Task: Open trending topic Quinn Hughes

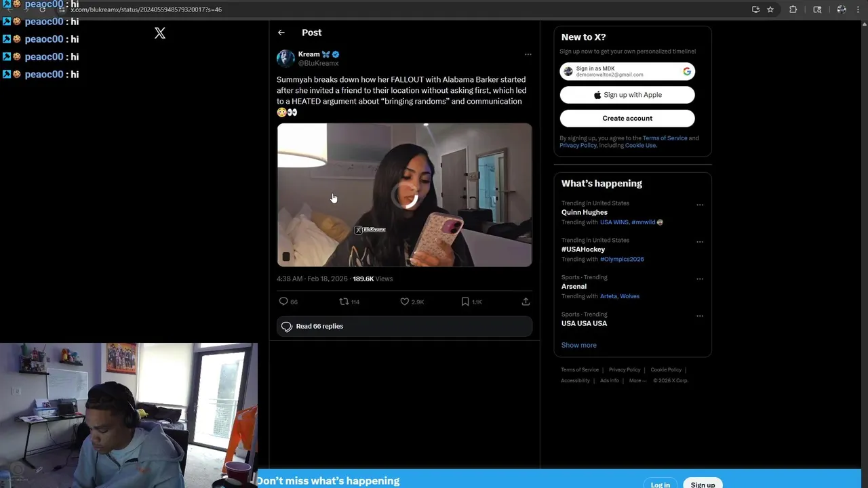Action: click(x=584, y=212)
